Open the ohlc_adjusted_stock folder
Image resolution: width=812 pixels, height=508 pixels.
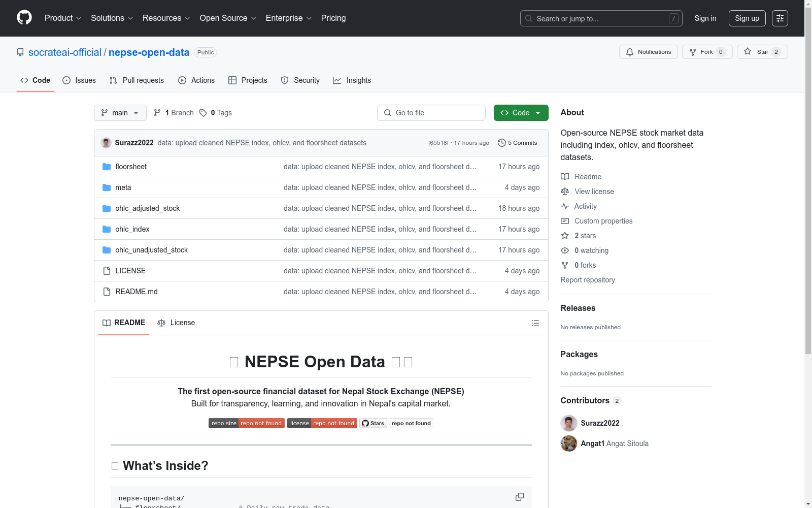[x=148, y=208]
